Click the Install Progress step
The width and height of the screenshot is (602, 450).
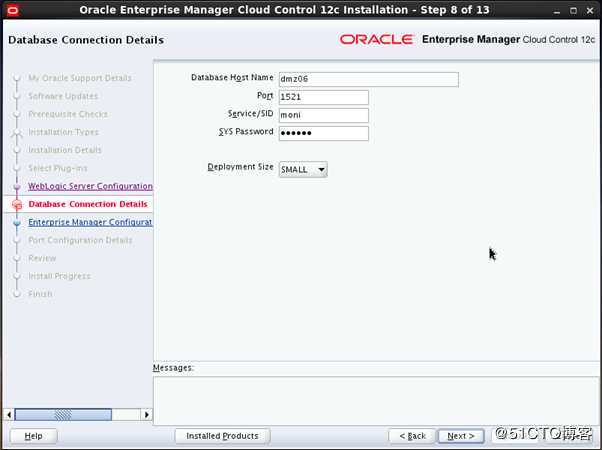pos(60,276)
